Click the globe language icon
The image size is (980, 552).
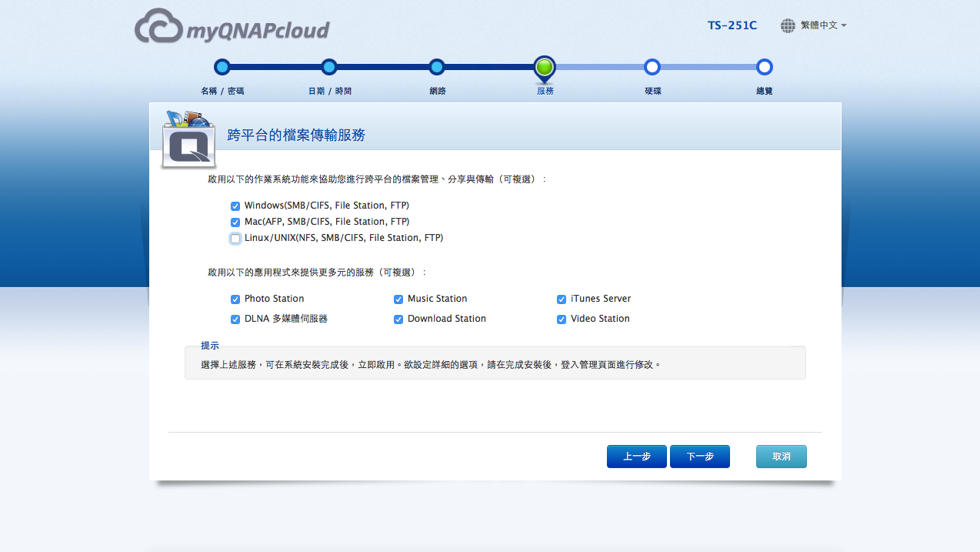788,25
